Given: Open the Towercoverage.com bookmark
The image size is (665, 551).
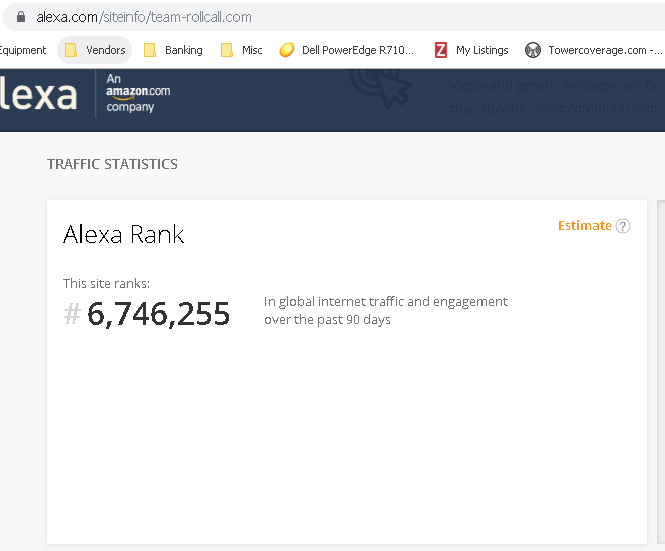Looking at the screenshot, I should 593,50.
